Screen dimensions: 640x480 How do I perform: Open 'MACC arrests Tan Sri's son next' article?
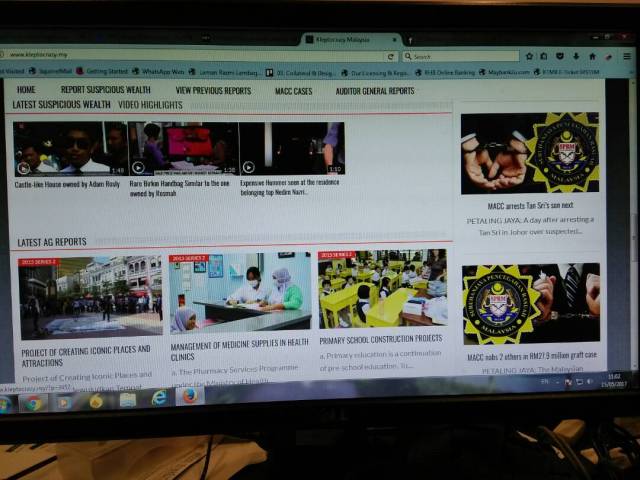pos(530,206)
